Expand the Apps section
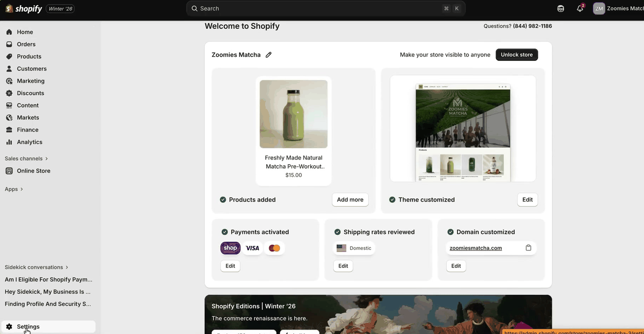The image size is (644, 334). [x=14, y=189]
